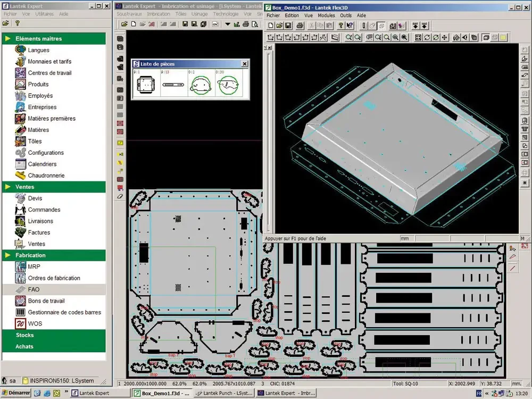Screen dimensions: 532x399
Task: Open the Imbrication menu
Action: pos(159,14)
